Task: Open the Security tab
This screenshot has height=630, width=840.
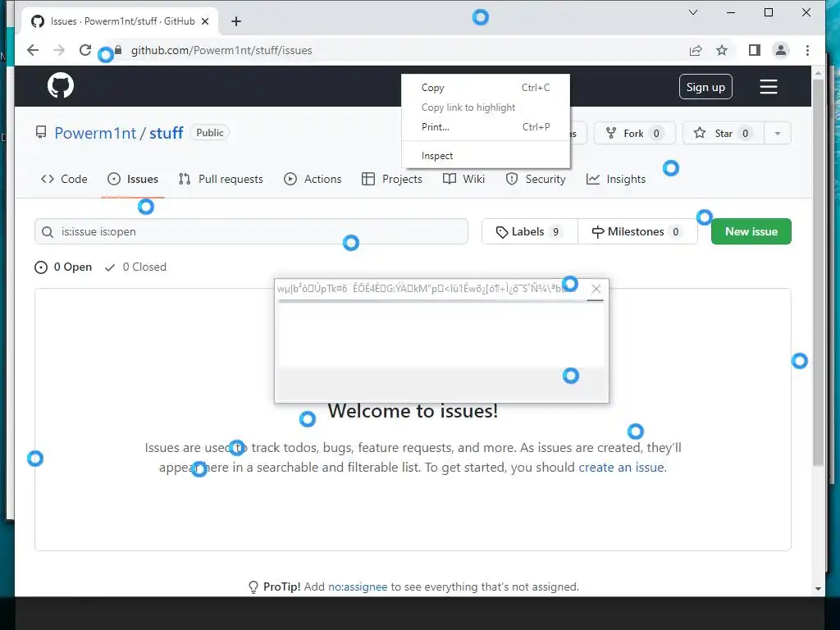Action: click(x=536, y=179)
